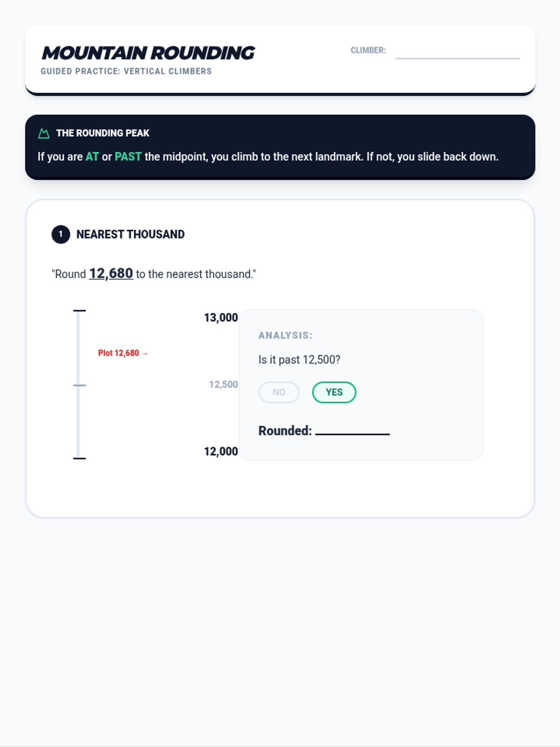
Task: Click the Mountain Rounding title
Action: (x=148, y=53)
